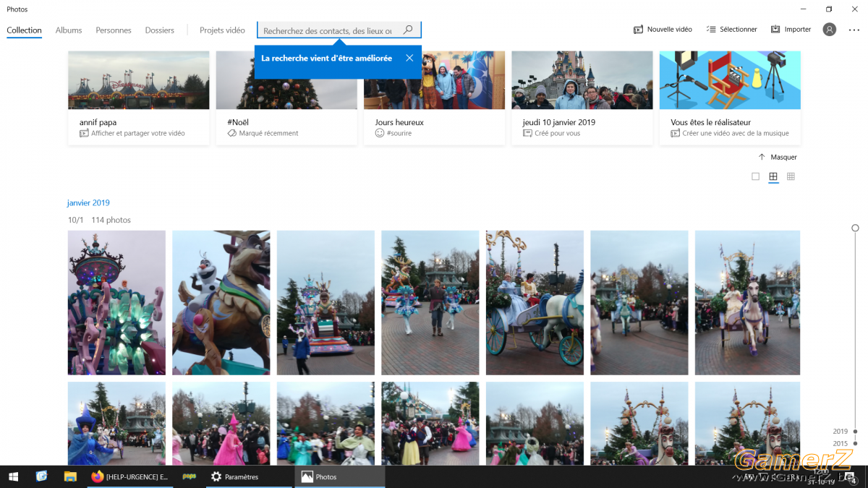Select the Projets vidéo tab
The height and width of the screenshot is (488, 868).
coord(222,30)
